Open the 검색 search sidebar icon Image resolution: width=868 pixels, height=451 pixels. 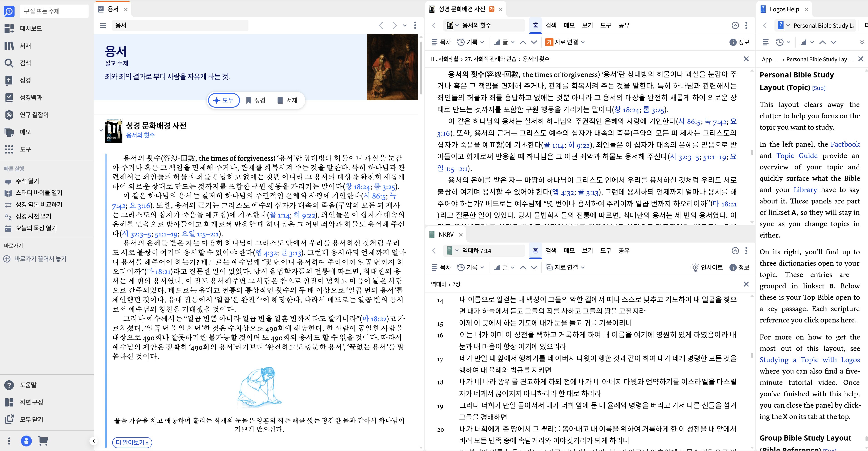pyautogui.click(x=9, y=63)
